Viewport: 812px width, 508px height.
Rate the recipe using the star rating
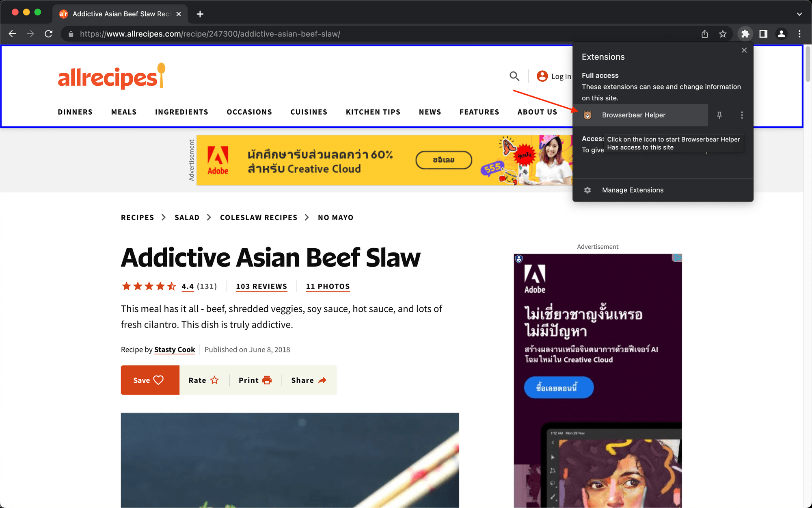tap(203, 380)
